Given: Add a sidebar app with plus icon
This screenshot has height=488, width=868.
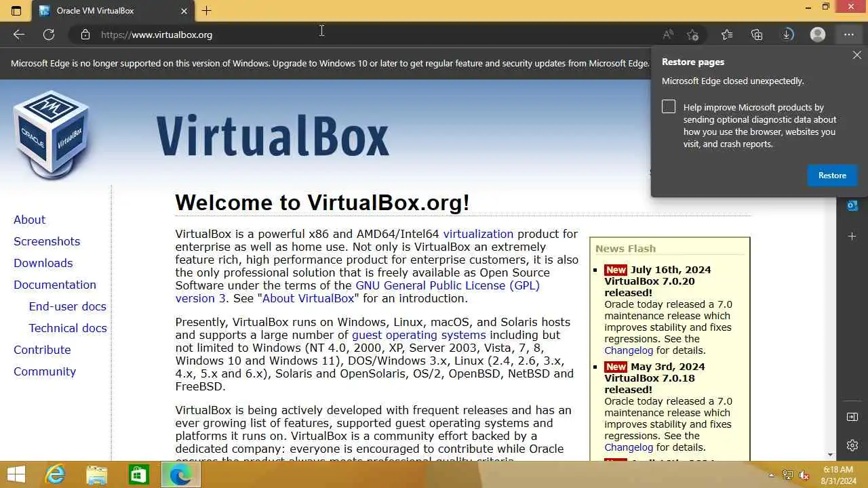Looking at the screenshot, I should (x=852, y=236).
